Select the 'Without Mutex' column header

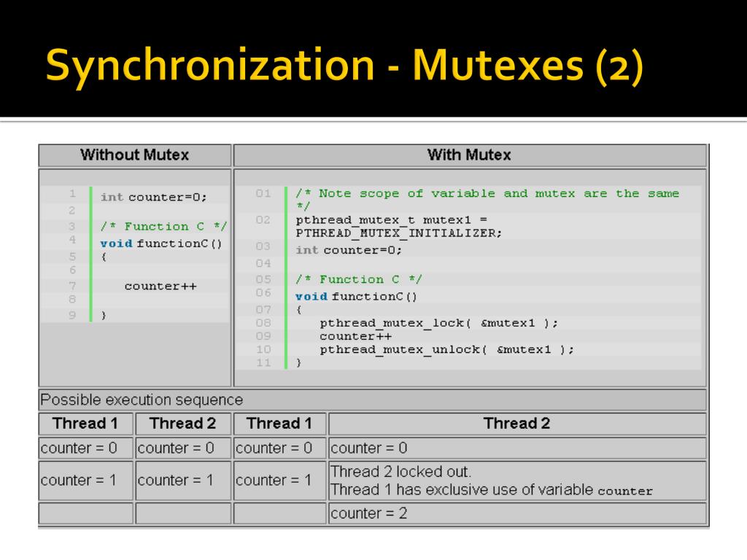coord(135,155)
